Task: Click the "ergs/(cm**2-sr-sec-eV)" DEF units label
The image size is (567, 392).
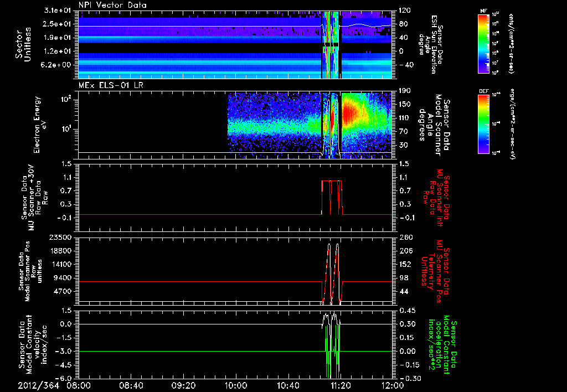Action: pos(512,123)
